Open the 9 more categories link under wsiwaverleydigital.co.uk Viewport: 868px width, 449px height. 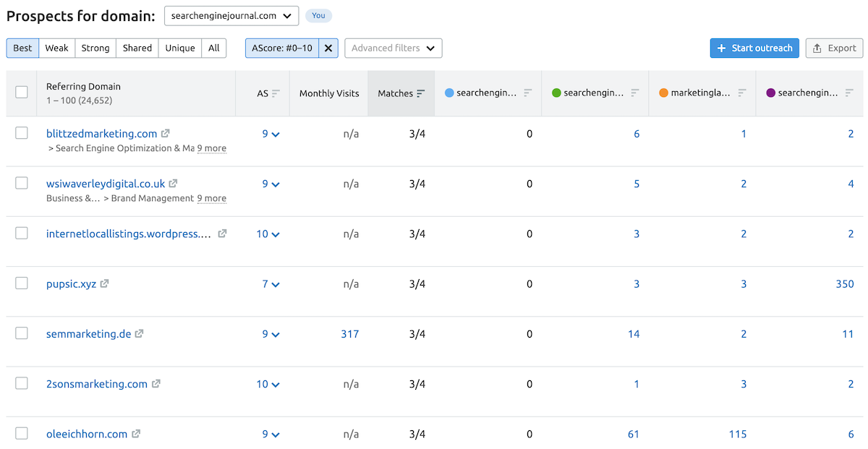coord(212,197)
